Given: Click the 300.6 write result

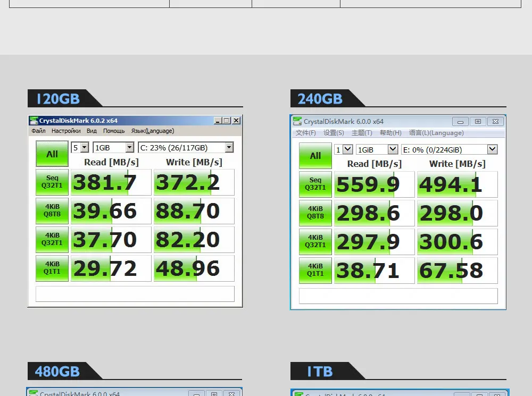Looking at the screenshot, I should tap(458, 242).
